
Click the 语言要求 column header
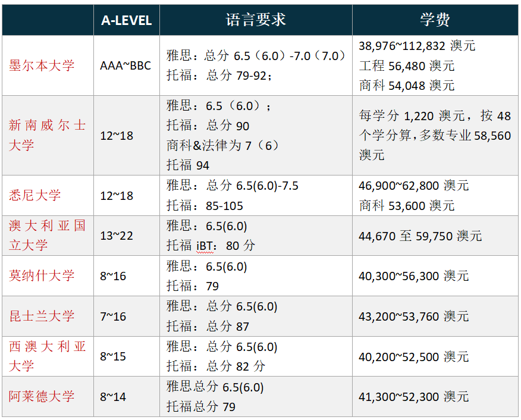click(255, 20)
